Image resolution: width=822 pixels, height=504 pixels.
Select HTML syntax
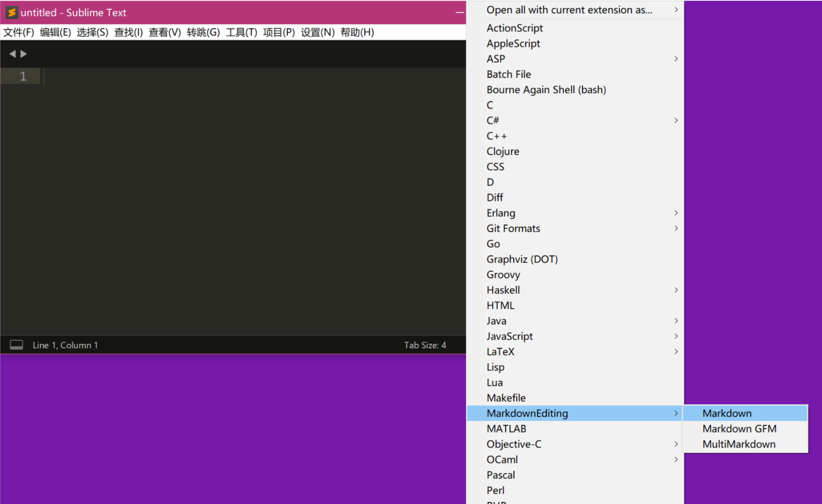pos(575,305)
